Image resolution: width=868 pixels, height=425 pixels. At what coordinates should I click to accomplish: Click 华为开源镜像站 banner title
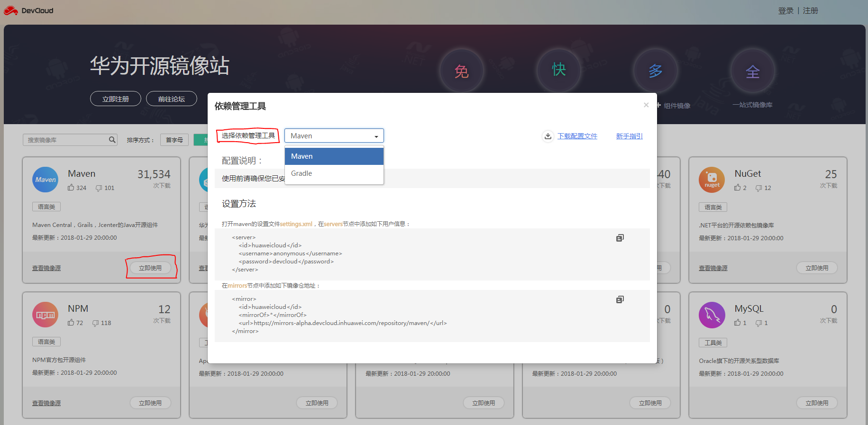pyautogui.click(x=160, y=66)
